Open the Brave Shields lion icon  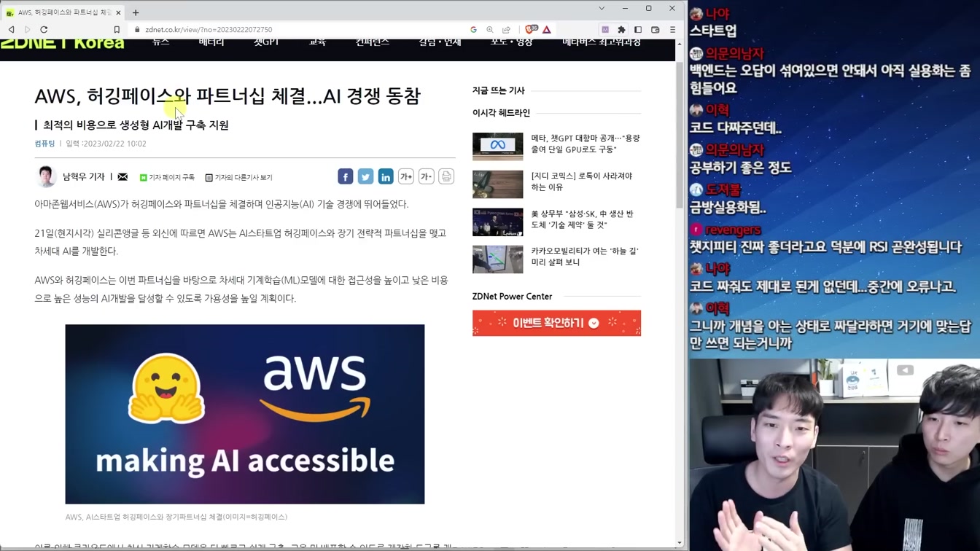(531, 30)
